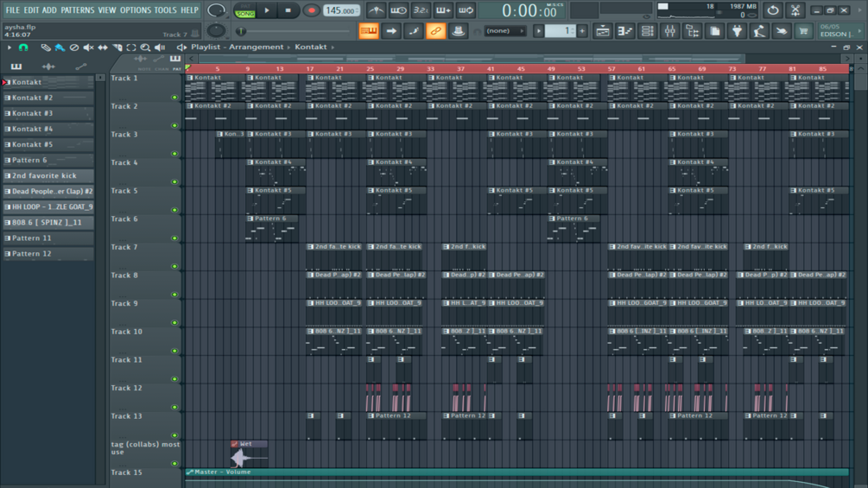
Task: Open the ADD menu
Action: [x=49, y=10]
